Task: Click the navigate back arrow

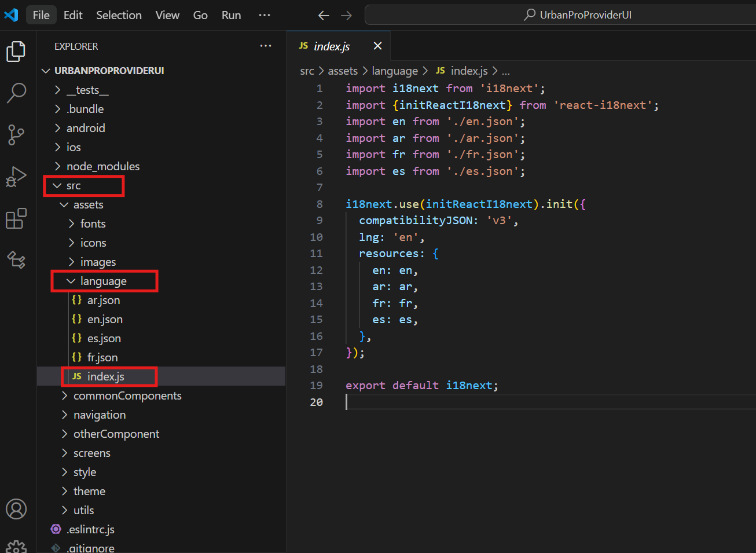Action: [324, 16]
